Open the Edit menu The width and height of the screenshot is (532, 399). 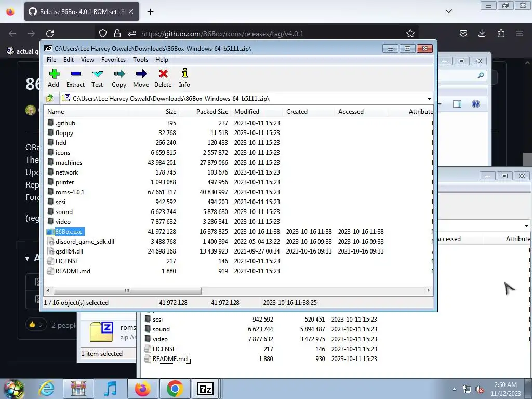tap(69, 60)
